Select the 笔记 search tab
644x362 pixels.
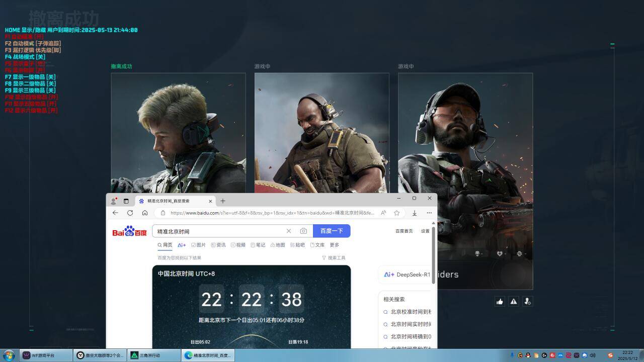coord(258,245)
